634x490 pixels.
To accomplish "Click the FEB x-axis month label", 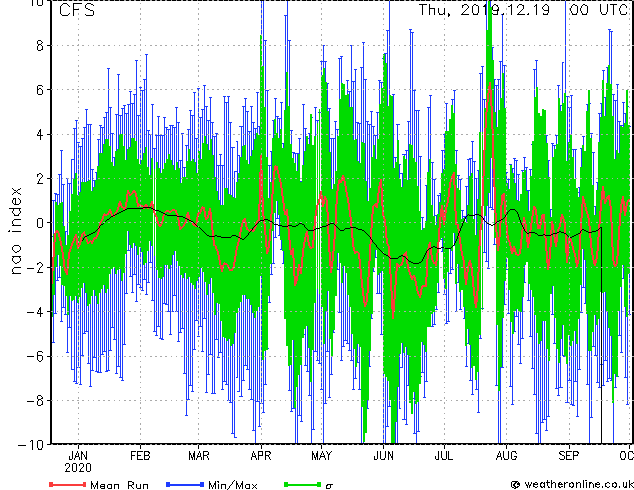I will 140,456.
